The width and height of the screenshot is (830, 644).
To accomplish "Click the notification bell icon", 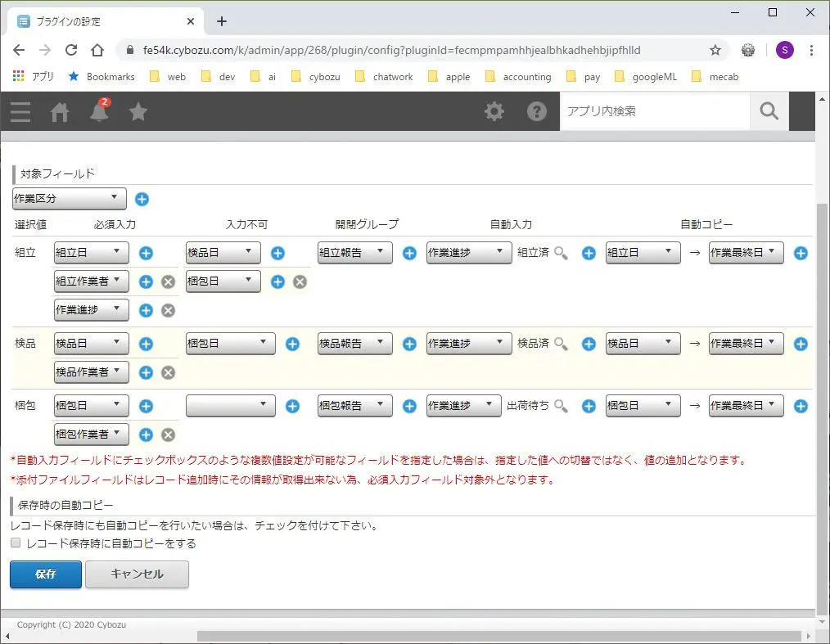I will 98,112.
